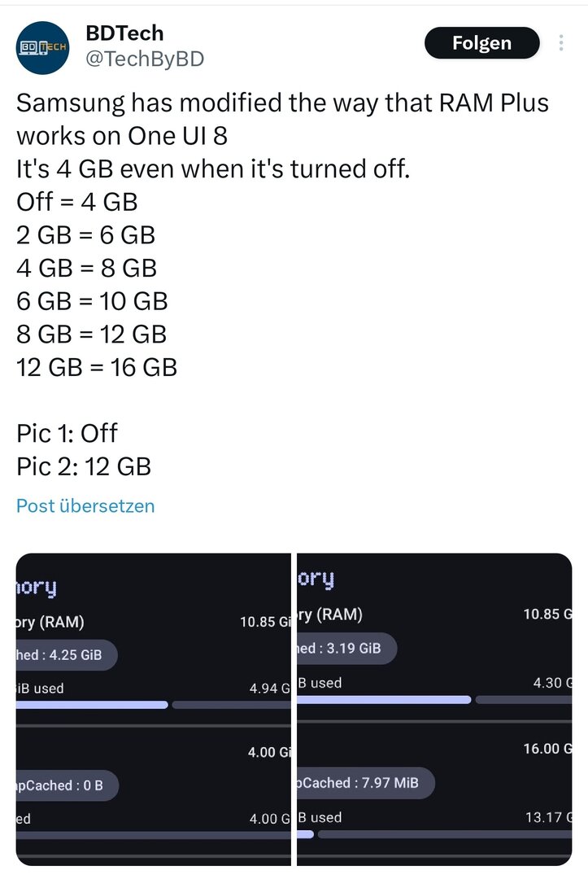Open the right memory screenshot image

pyautogui.click(x=434, y=708)
